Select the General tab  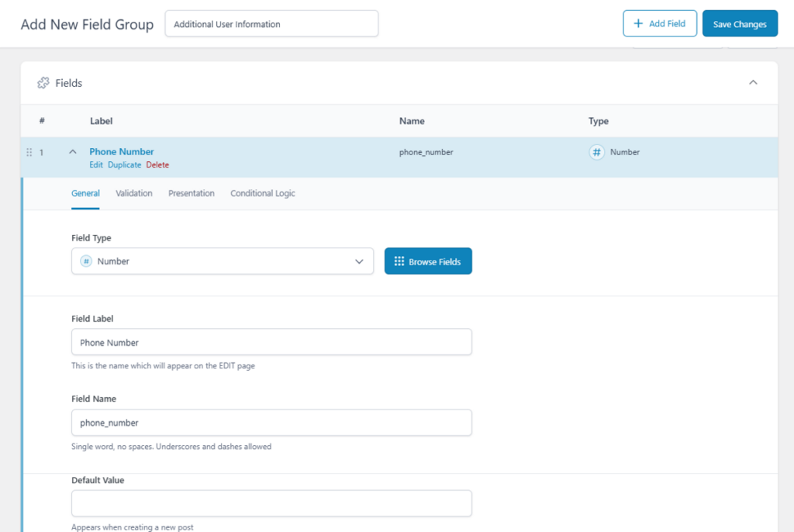point(85,193)
